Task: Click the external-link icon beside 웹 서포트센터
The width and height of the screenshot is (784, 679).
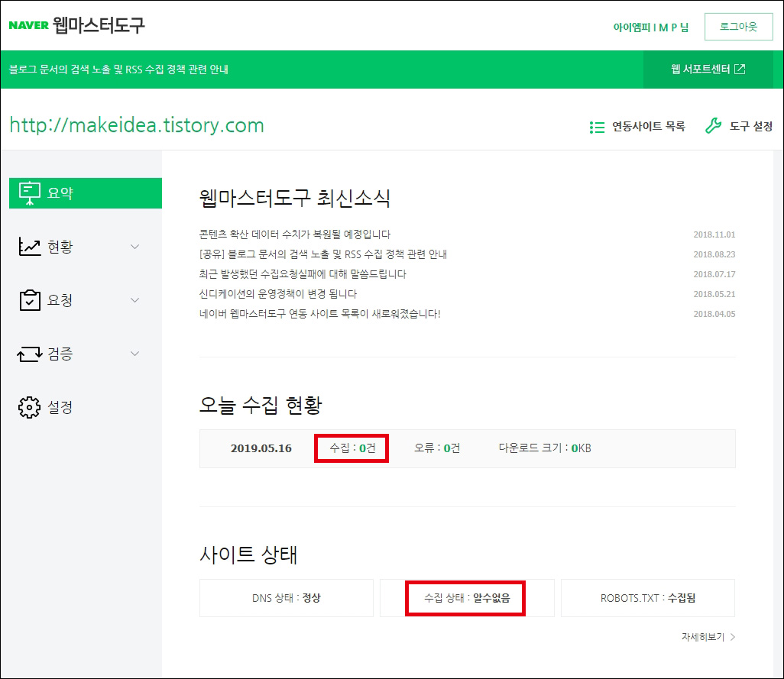Action: [x=740, y=69]
